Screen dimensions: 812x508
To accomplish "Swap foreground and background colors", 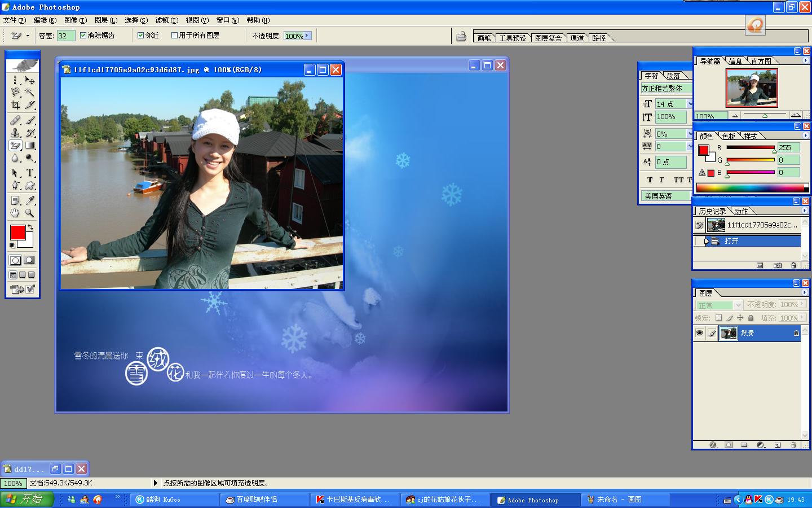I will coord(30,227).
